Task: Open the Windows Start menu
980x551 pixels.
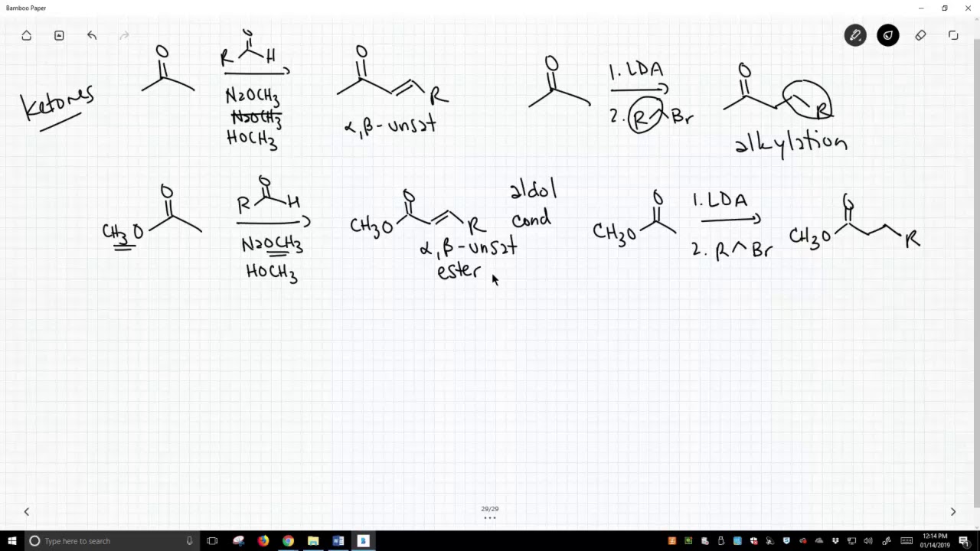Action: [11, 541]
